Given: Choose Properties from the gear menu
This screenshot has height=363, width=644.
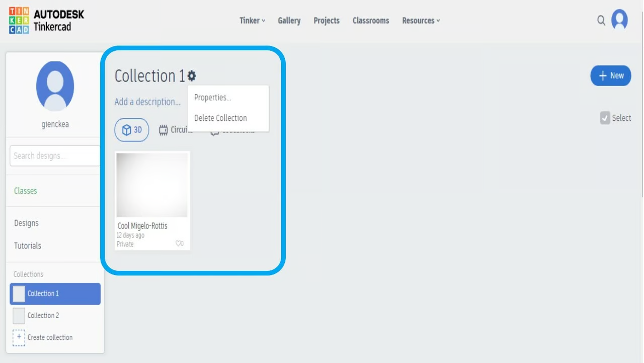Looking at the screenshot, I should point(213,98).
